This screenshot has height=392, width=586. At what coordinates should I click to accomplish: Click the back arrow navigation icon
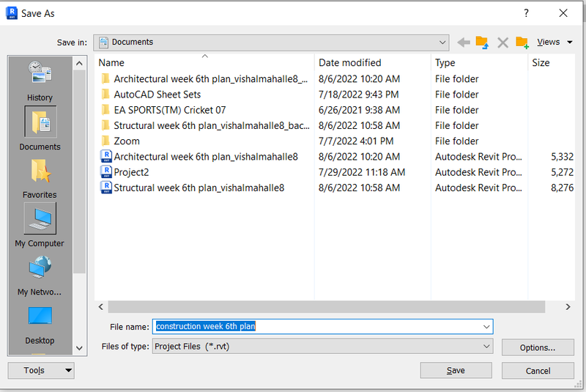click(x=464, y=42)
